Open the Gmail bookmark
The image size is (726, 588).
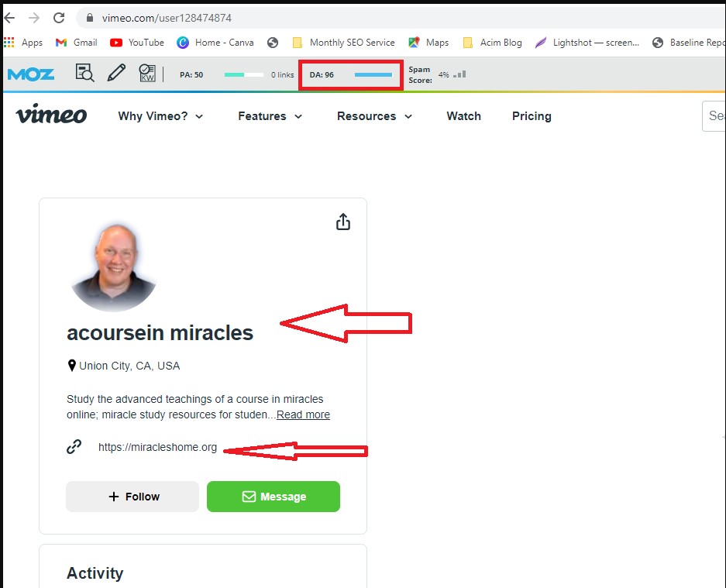(77, 43)
